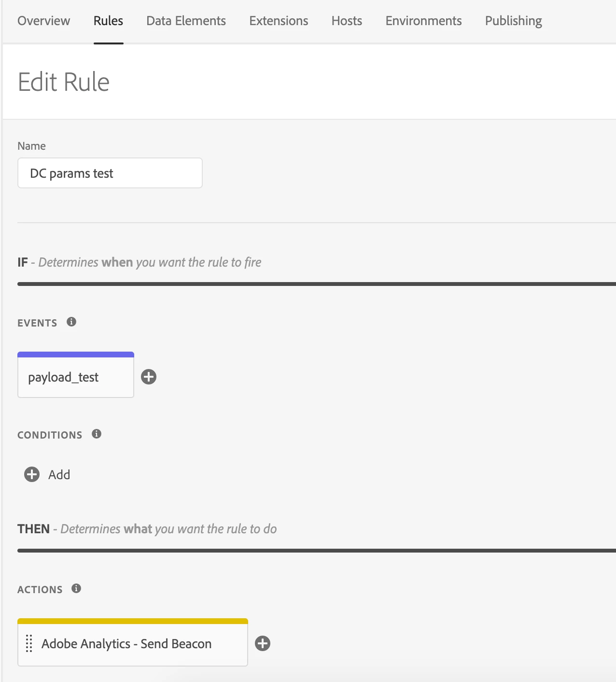
Task: Click the plus icon beside payload_test event
Action: pyautogui.click(x=149, y=377)
